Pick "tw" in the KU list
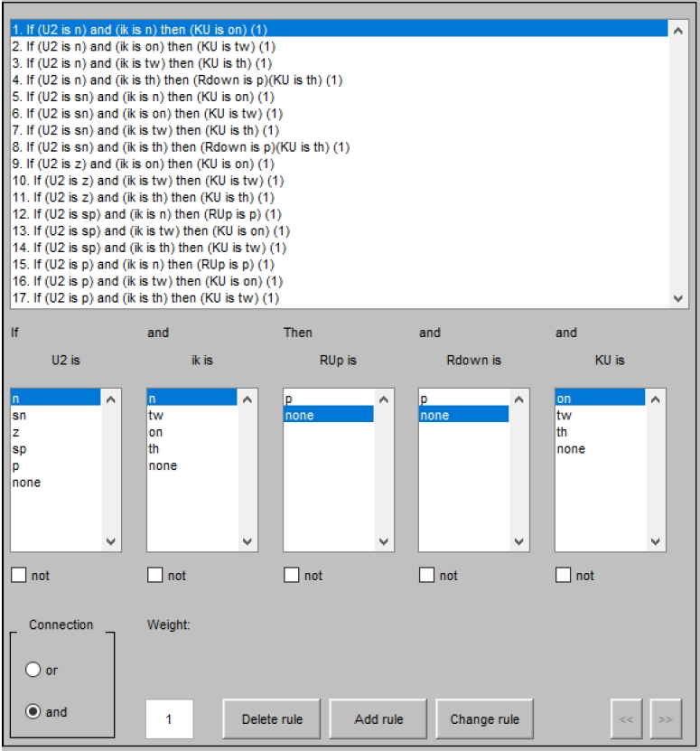700x751 pixels. point(565,416)
